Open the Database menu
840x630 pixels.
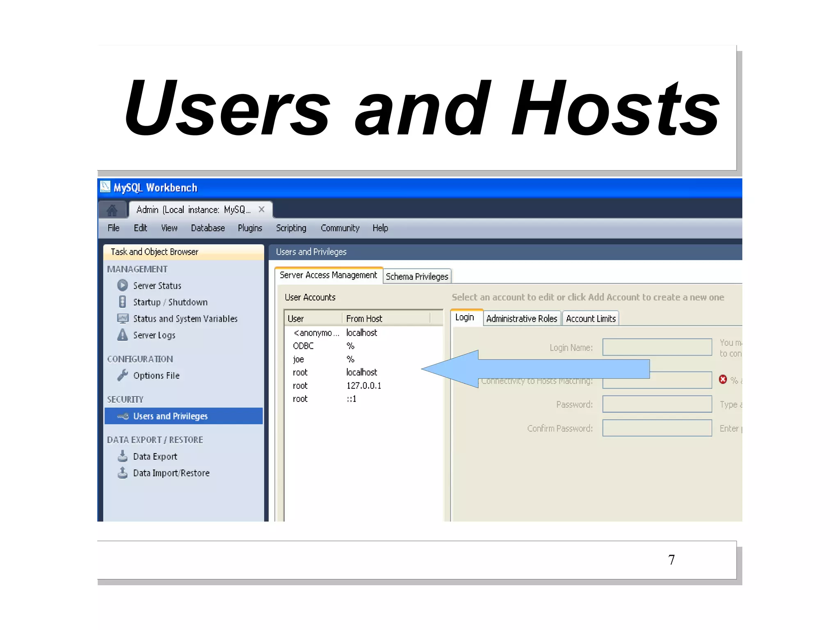(x=208, y=228)
